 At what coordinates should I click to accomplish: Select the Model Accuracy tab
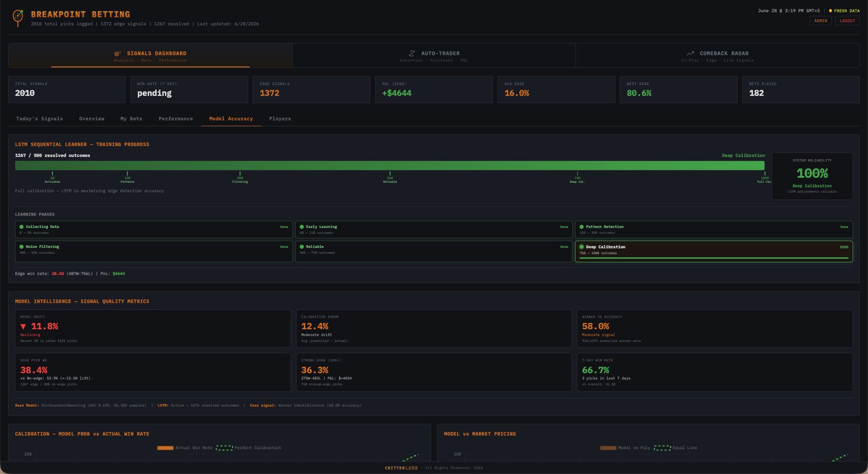point(231,119)
